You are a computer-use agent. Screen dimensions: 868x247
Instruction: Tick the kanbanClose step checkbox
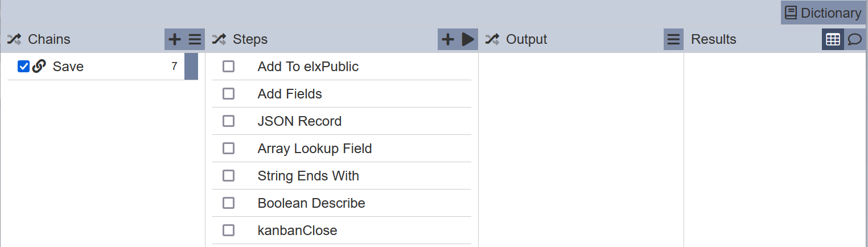[x=228, y=230]
